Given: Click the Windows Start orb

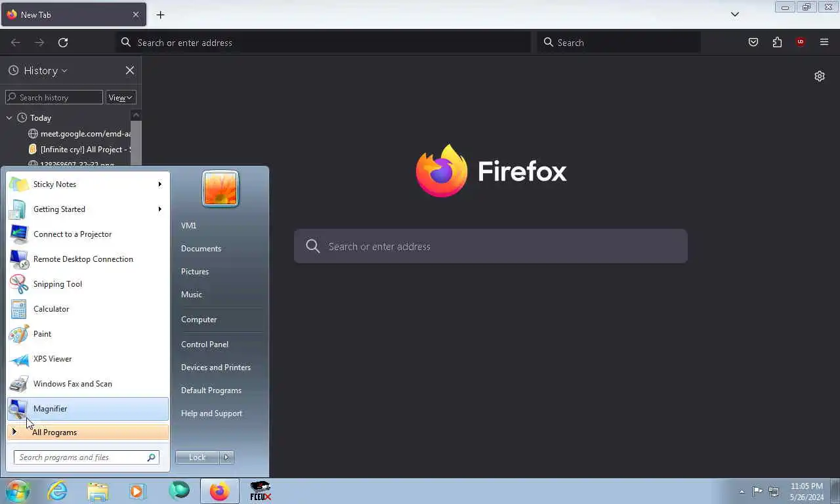Looking at the screenshot, I should click(x=18, y=491).
